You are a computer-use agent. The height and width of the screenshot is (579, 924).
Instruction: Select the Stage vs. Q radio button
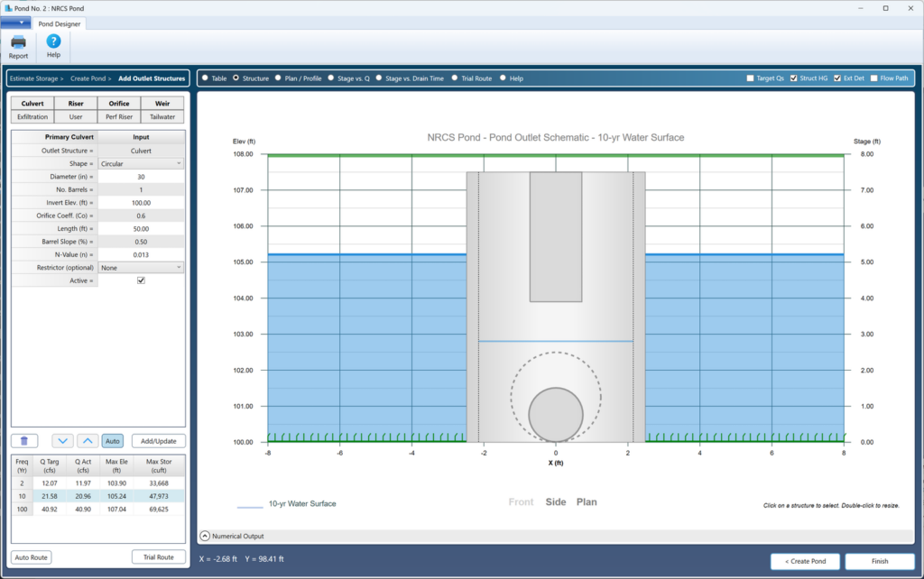tap(331, 78)
